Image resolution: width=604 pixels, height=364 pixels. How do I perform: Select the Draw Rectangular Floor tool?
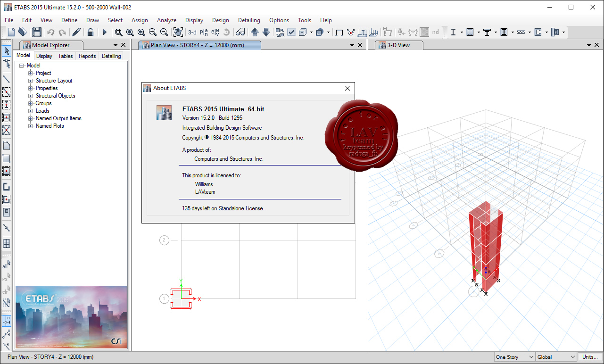(7, 158)
